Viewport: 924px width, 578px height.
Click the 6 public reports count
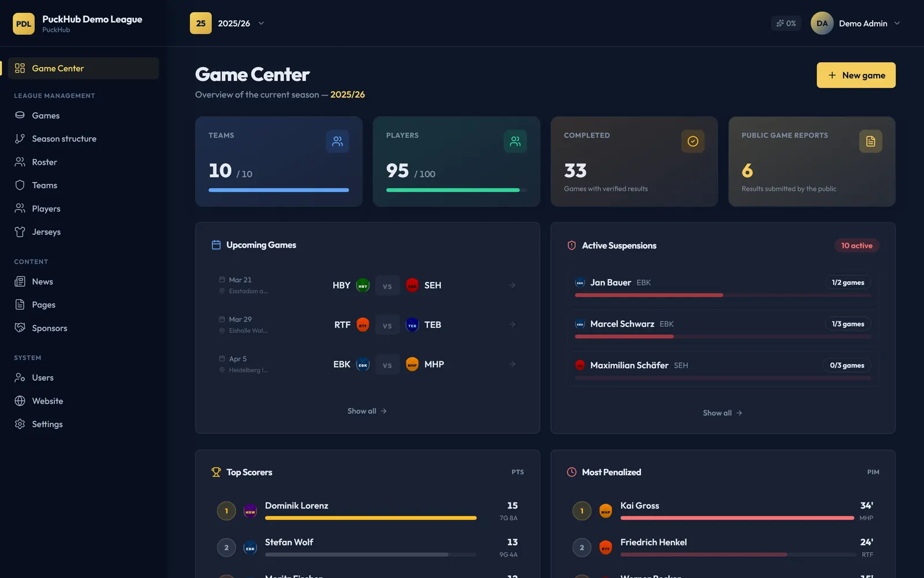point(747,171)
